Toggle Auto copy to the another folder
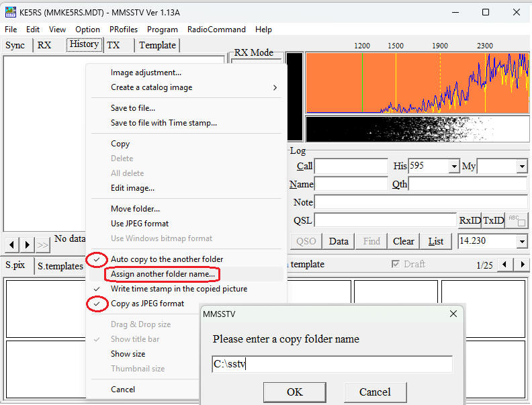The image size is (532, 405). pos(167,259)
